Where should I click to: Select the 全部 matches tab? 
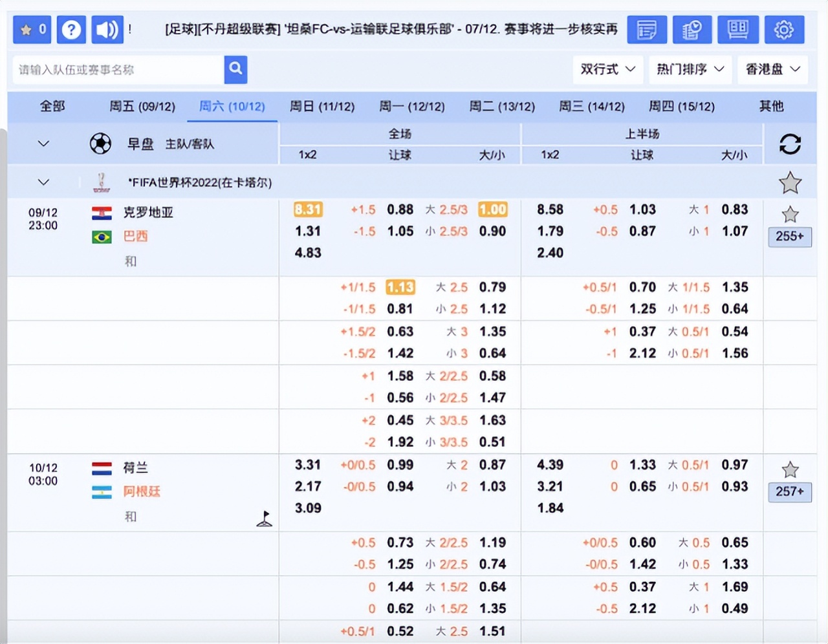pos(52,106)
